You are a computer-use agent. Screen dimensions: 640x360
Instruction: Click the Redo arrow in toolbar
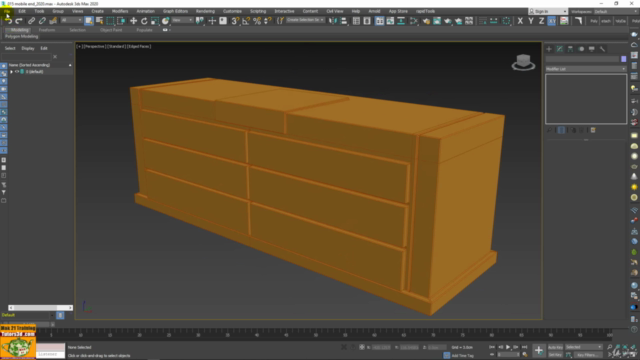[19, 21]
